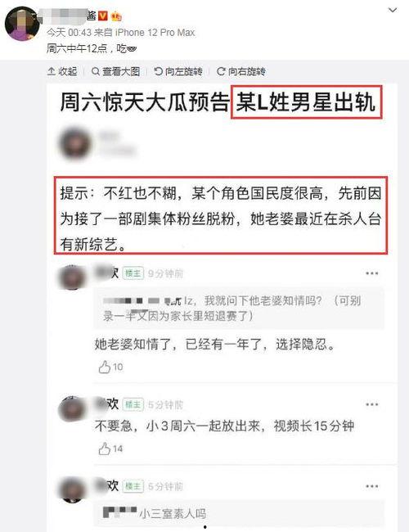This screenshot has width=409, height=532.
Task: Click the orange V verified badge
Action: pos(103,16)
